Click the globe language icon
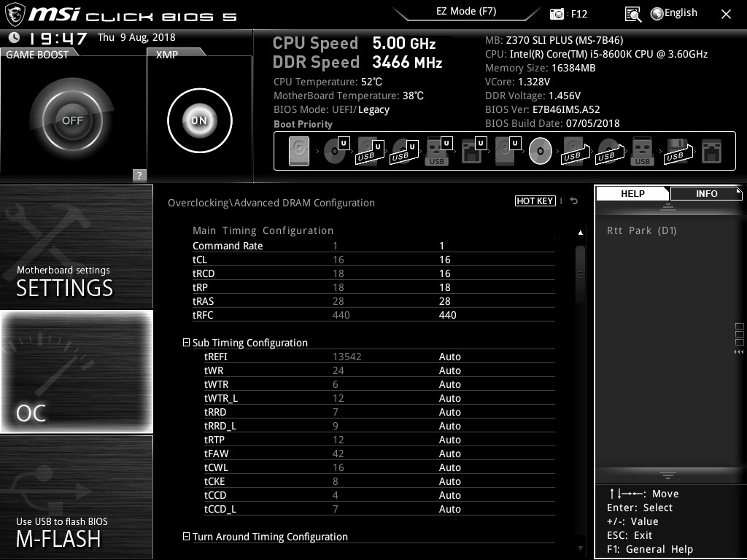 (657, 14)
